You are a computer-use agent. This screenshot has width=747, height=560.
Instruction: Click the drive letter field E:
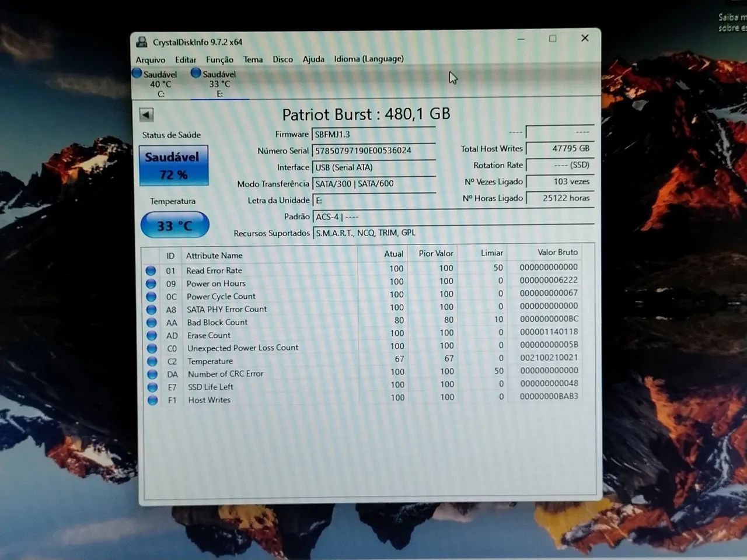(x=373, y=200)
